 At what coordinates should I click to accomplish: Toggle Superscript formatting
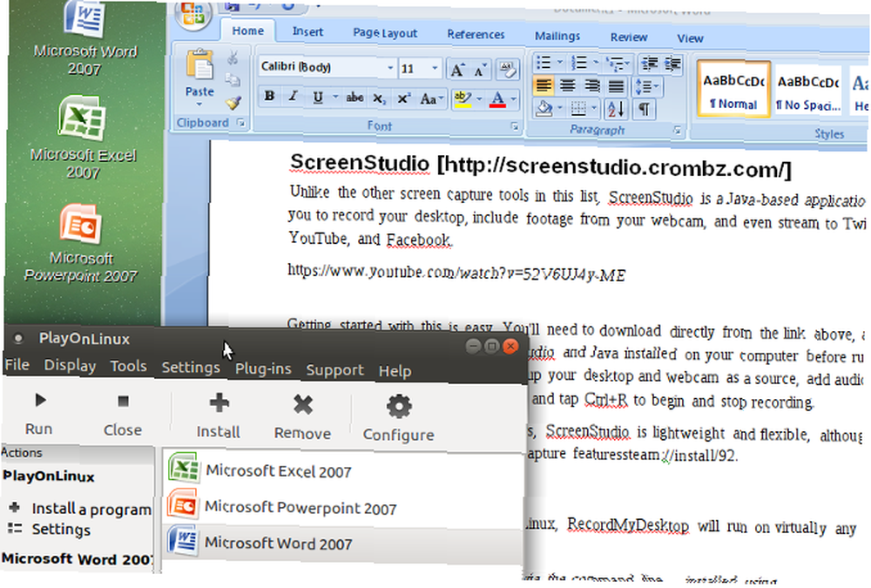pyautogui.click(x=403, y=99)
